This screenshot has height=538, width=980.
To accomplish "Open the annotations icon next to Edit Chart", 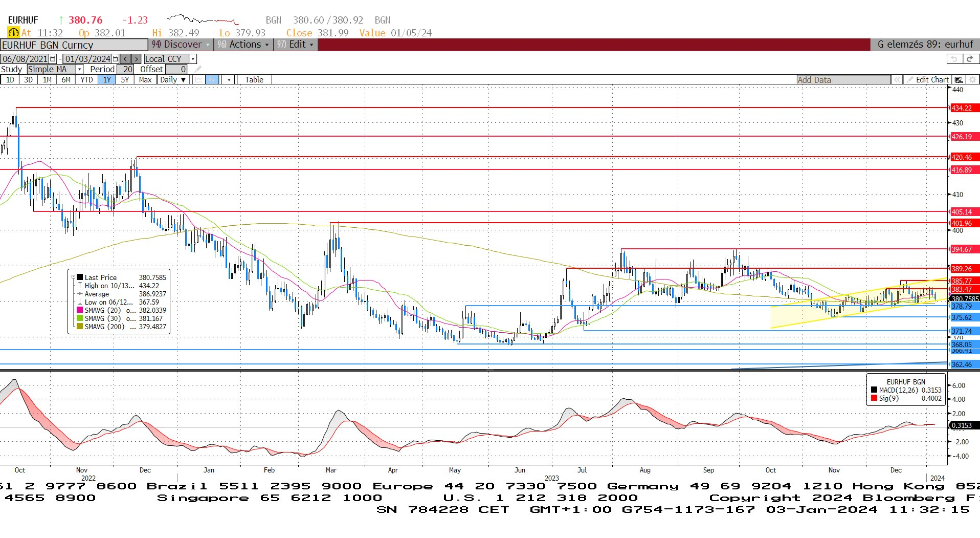I will (959, 80).
